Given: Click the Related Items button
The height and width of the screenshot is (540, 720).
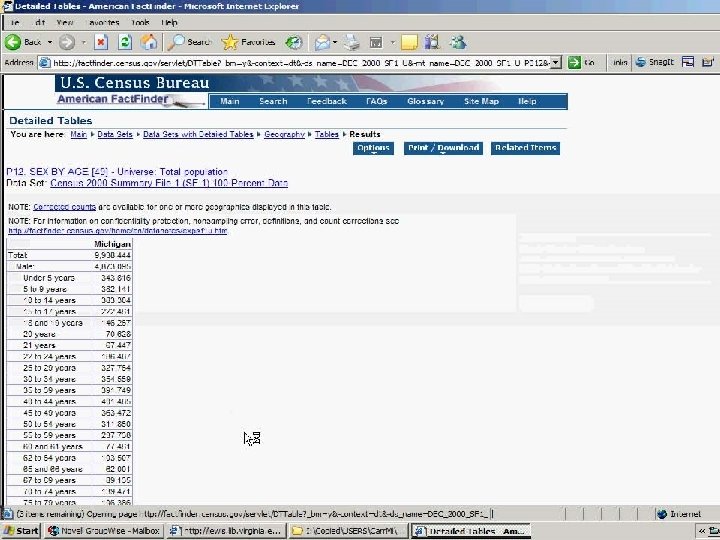Looking at the screenshot, I should [525, 148].
